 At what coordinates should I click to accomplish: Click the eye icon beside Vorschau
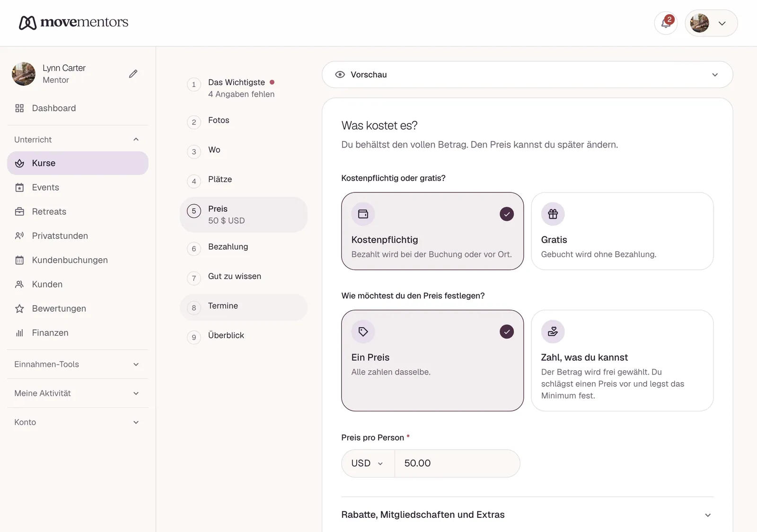pos(340,75)
